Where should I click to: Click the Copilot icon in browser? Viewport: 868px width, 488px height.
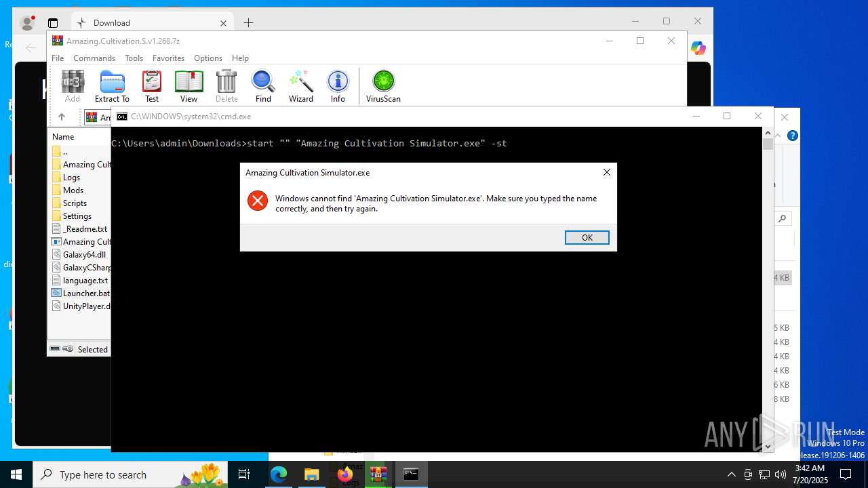(698, 48)
